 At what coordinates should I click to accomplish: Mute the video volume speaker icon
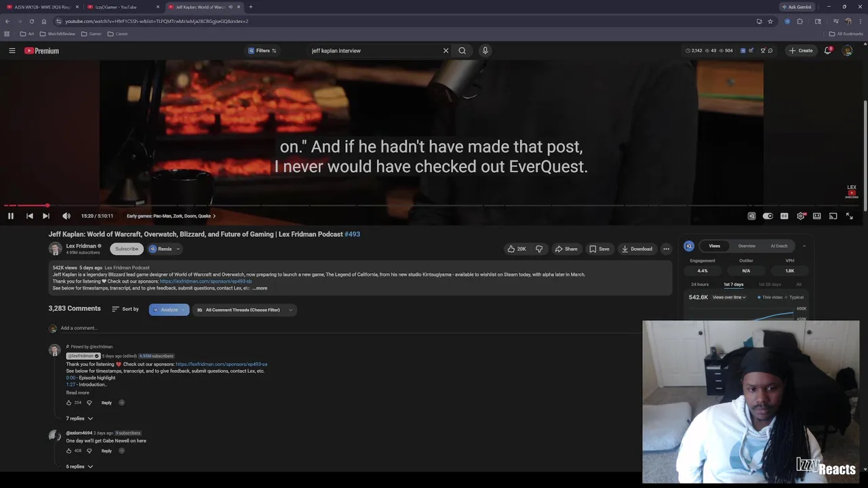pos(66,216)
